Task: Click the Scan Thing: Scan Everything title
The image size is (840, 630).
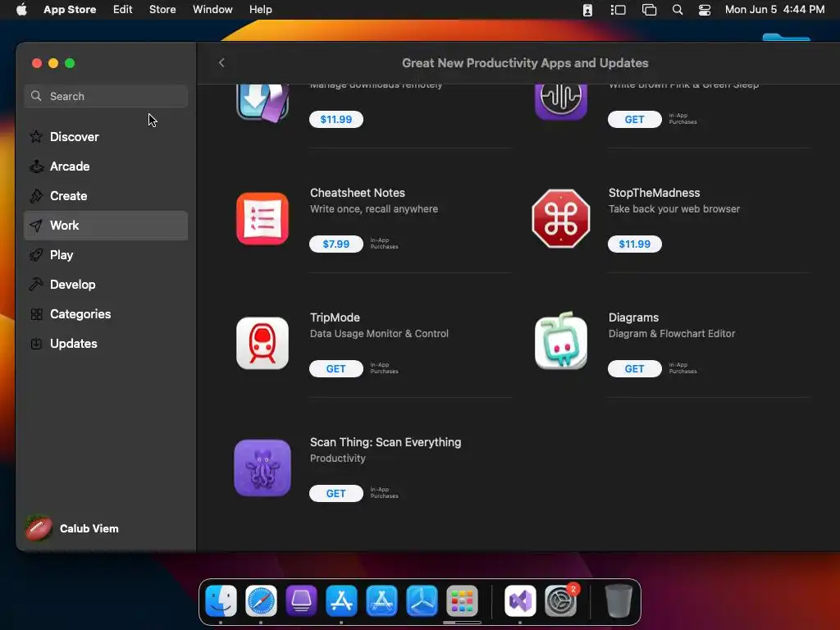Action: 386,442
